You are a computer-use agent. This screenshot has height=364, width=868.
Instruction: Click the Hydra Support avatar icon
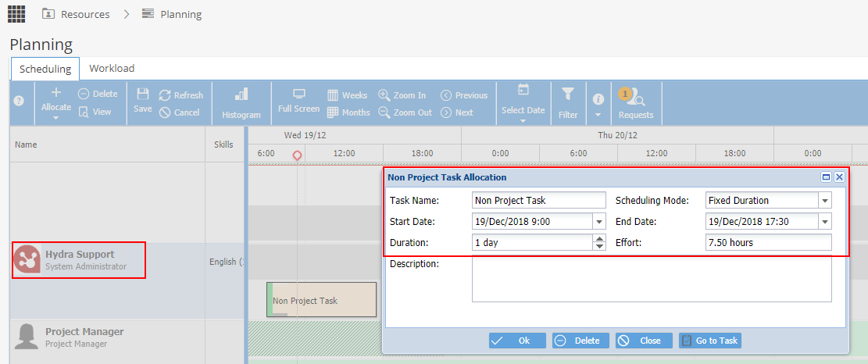[27, 260]
